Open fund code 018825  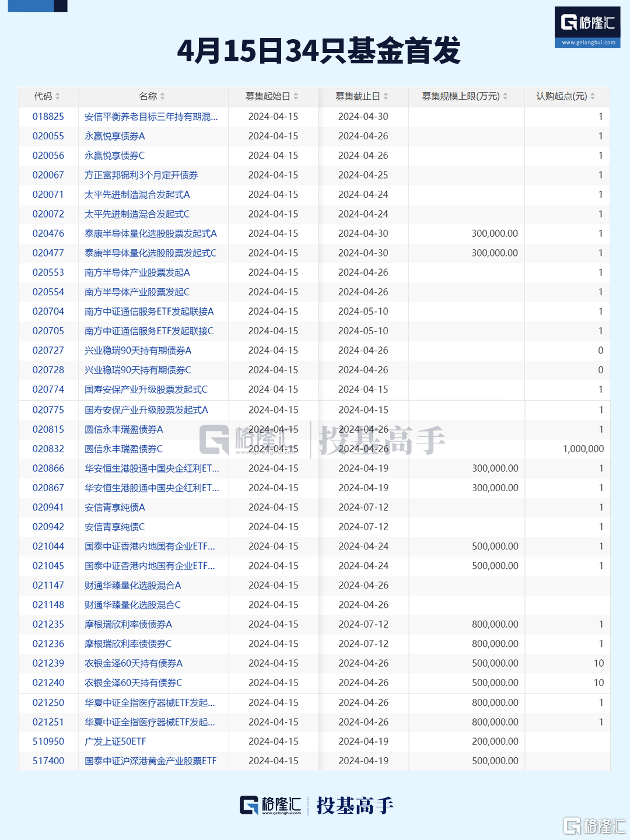coord(48,117)
